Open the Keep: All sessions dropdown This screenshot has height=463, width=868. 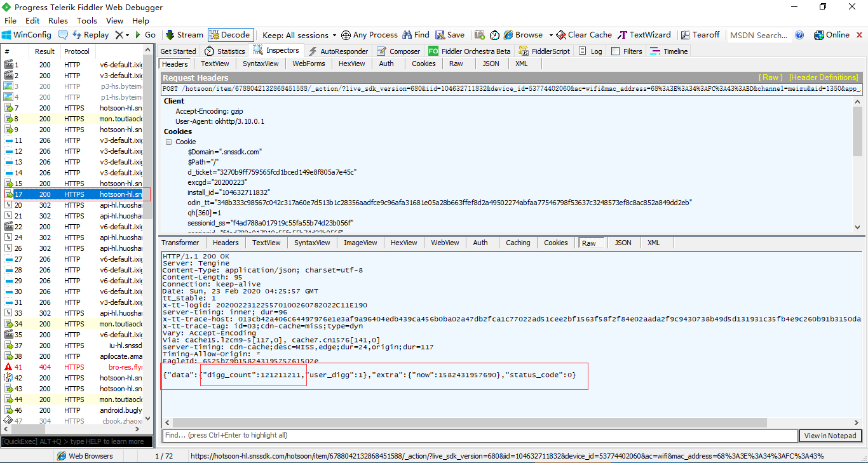coord(300,35)
